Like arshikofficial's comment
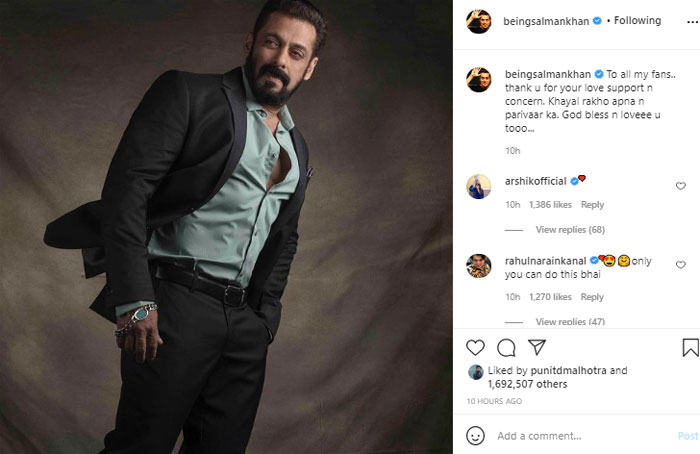700x454 pixels. point(680,186)
